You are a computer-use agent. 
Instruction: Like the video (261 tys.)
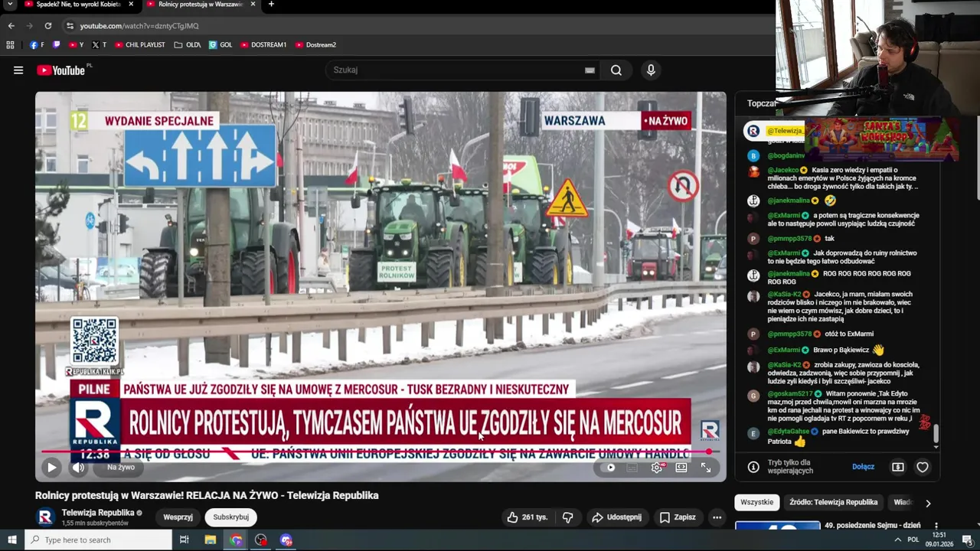pos(527,517)
